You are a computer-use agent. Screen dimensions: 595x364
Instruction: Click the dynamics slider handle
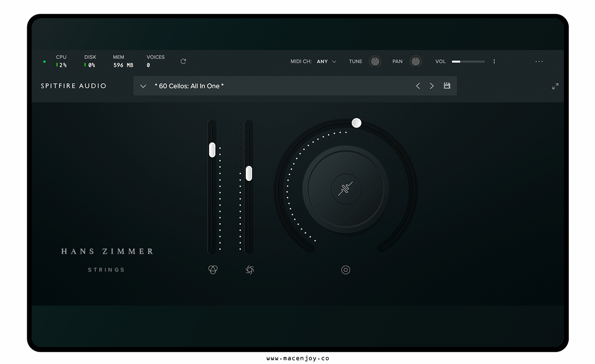tap(249, 173)
